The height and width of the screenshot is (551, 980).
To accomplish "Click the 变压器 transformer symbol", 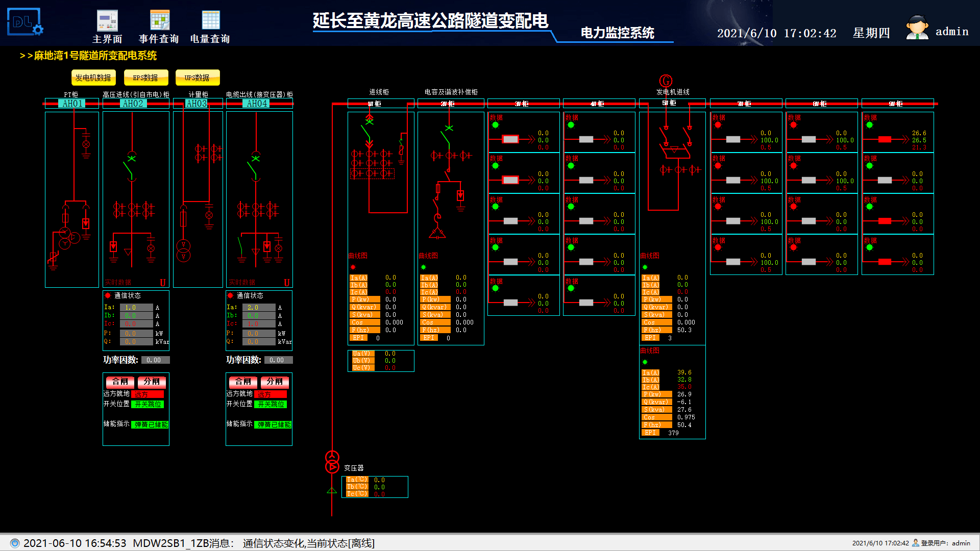I will (x=332, y=462).
